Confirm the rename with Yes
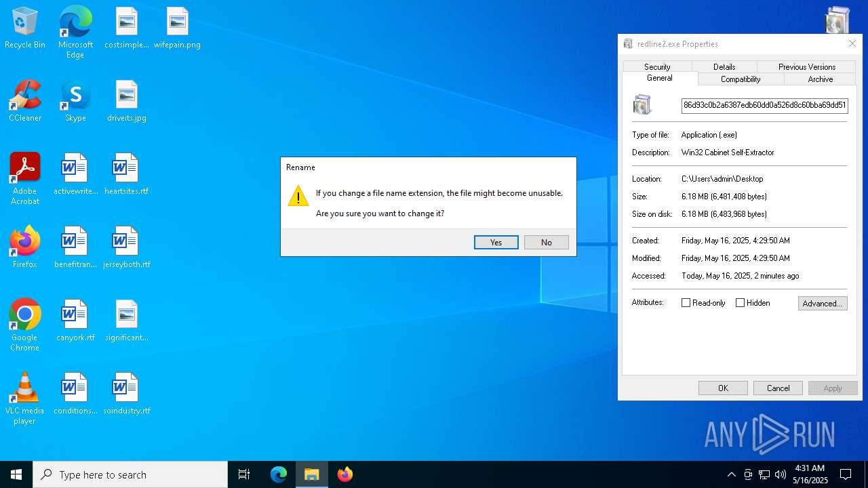The width and height of the screenshot is (868, 488). tap(496, 243)
